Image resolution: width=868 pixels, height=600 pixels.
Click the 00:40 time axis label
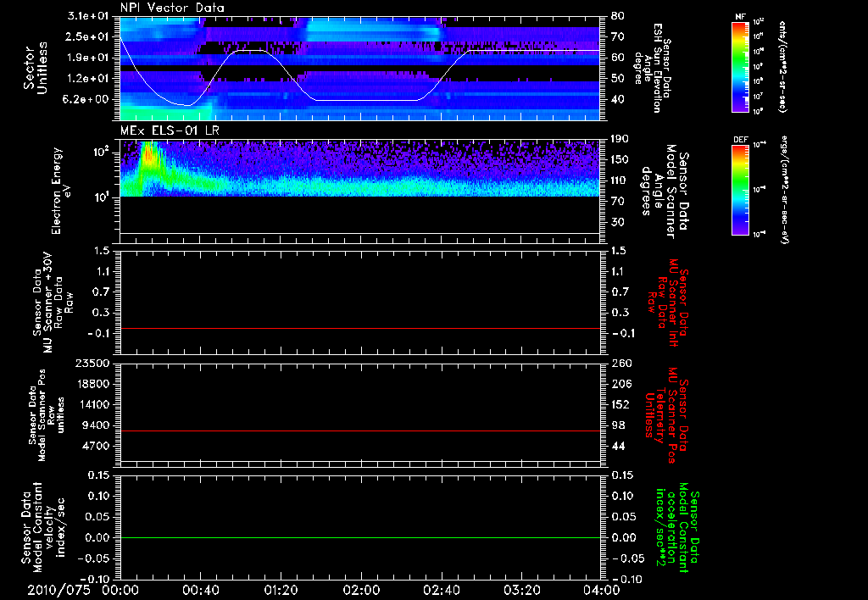coord(200,590)
